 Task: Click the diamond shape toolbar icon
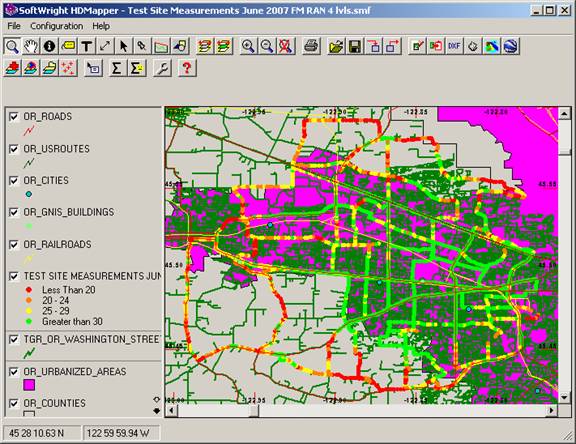(x=473, y=46)
